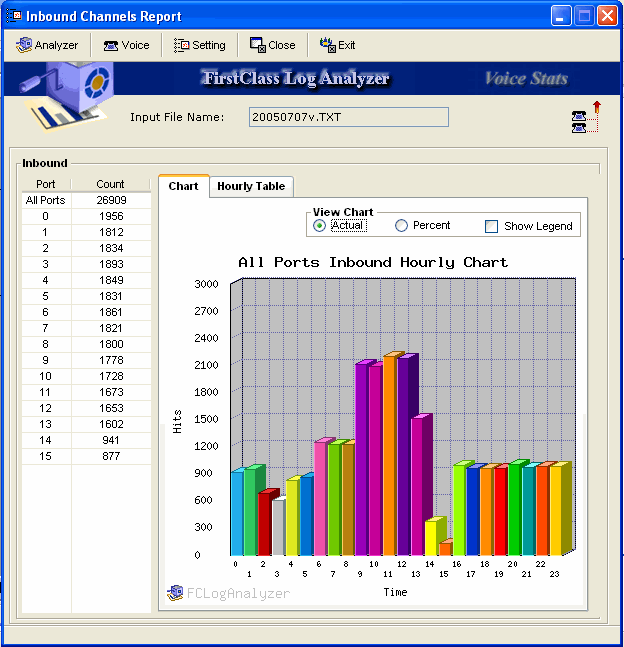624x647 pixels.
Task: Select the Chart tab
Action: [183, 186]
